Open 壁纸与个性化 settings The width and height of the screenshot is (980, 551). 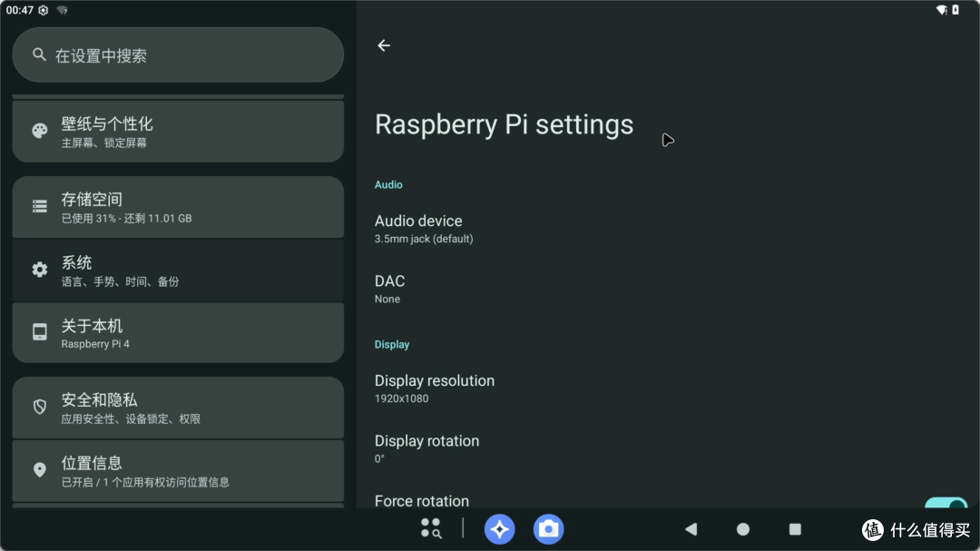point(178,132)
